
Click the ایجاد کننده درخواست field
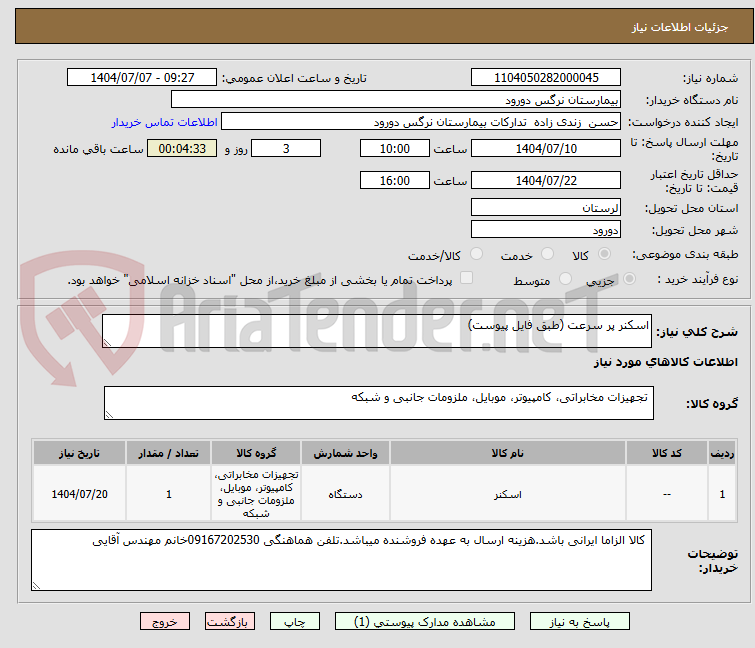tap(421, 122)
